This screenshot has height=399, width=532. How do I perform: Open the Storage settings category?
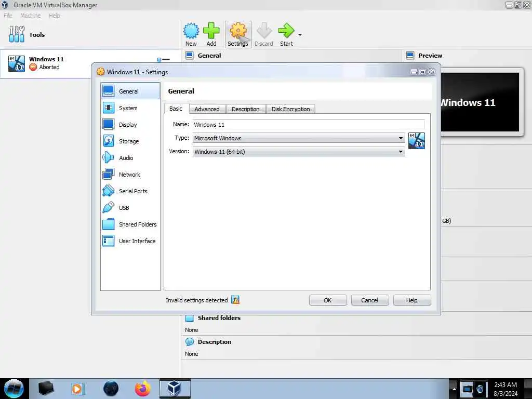point(130,141)
